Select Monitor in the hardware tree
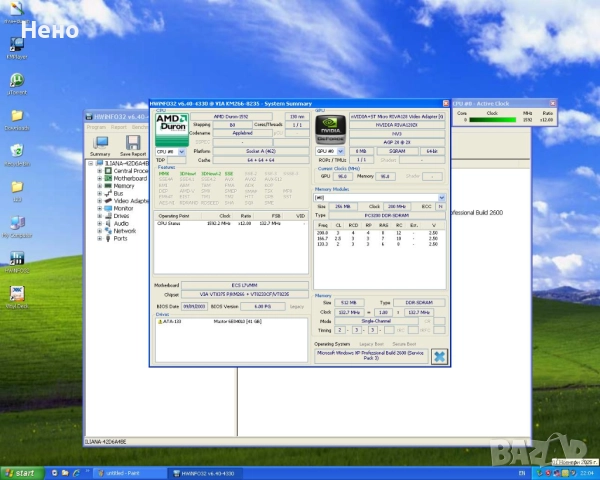The width and height of the screenshot is (600, 480). click(x=123, y=208)
